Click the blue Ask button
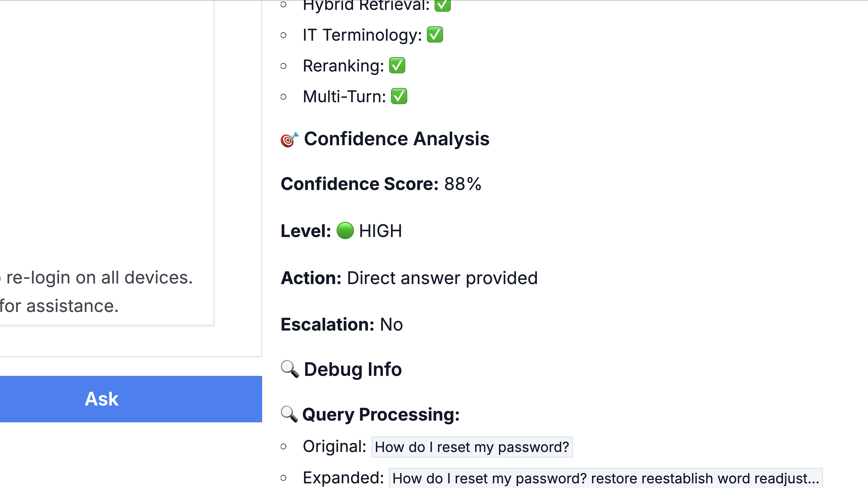868x488 pixels. coord(131,399)
